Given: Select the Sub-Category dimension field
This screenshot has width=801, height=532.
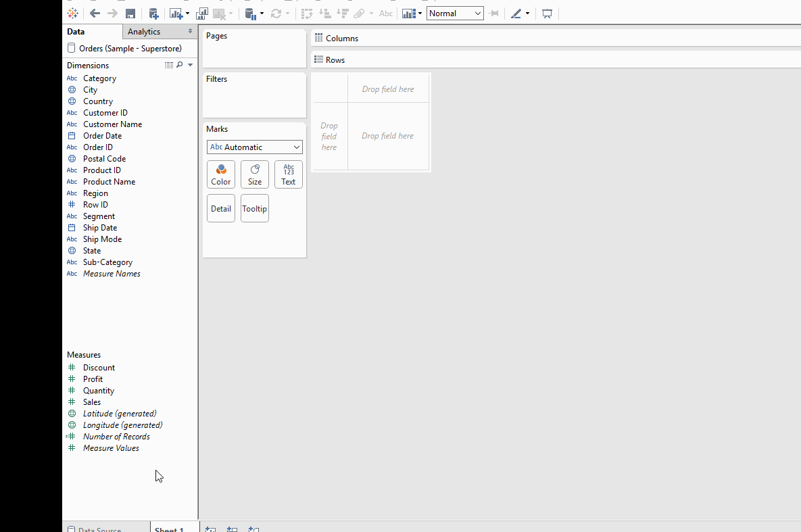Looking at the screenshot, I should click(107, 262).
